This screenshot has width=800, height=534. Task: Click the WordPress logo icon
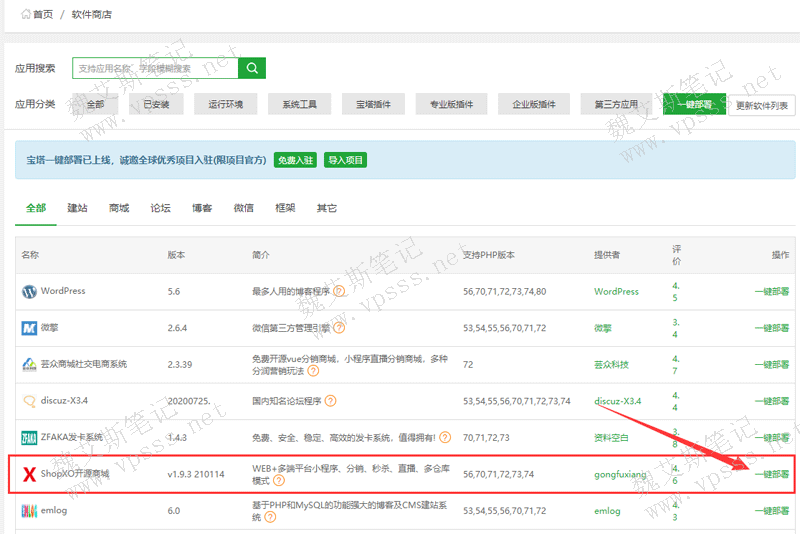29,292
